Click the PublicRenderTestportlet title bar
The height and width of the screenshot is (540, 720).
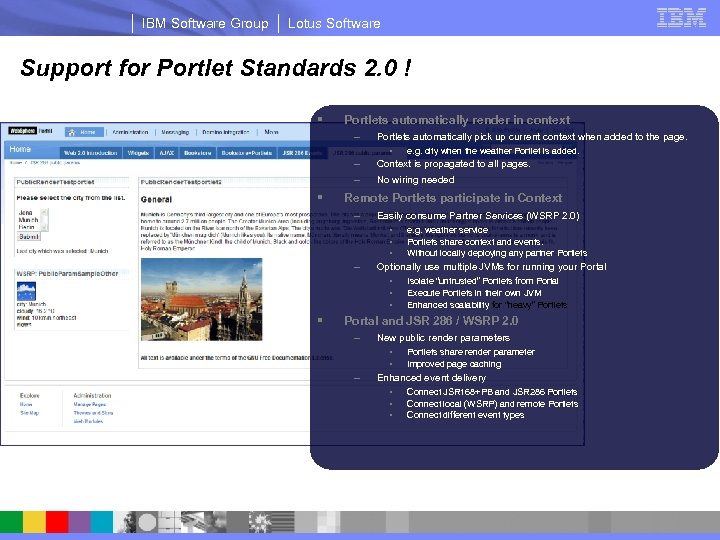(71, 182)
